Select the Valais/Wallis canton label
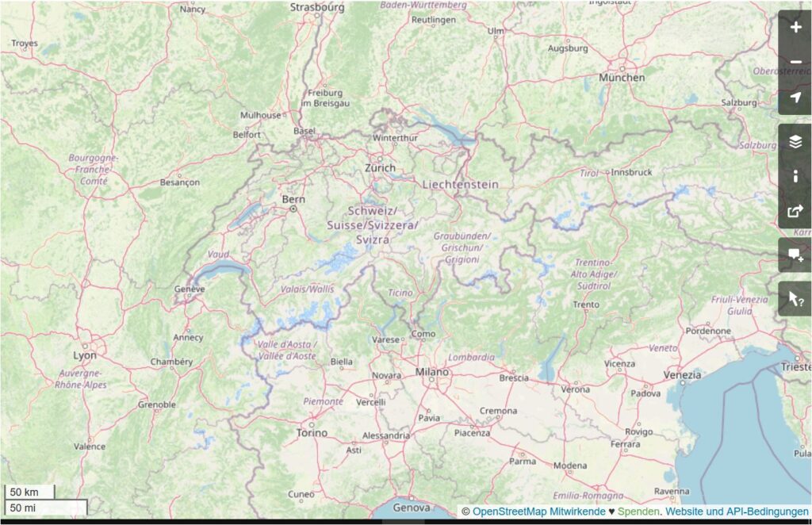The width and height of the screenshot is (812, 525). point(307,289)
